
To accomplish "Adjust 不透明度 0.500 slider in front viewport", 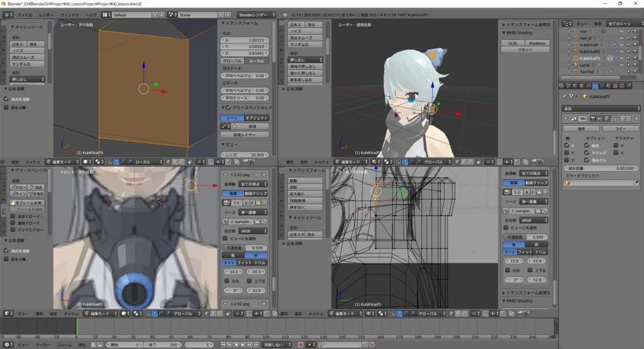I will 245,248.
